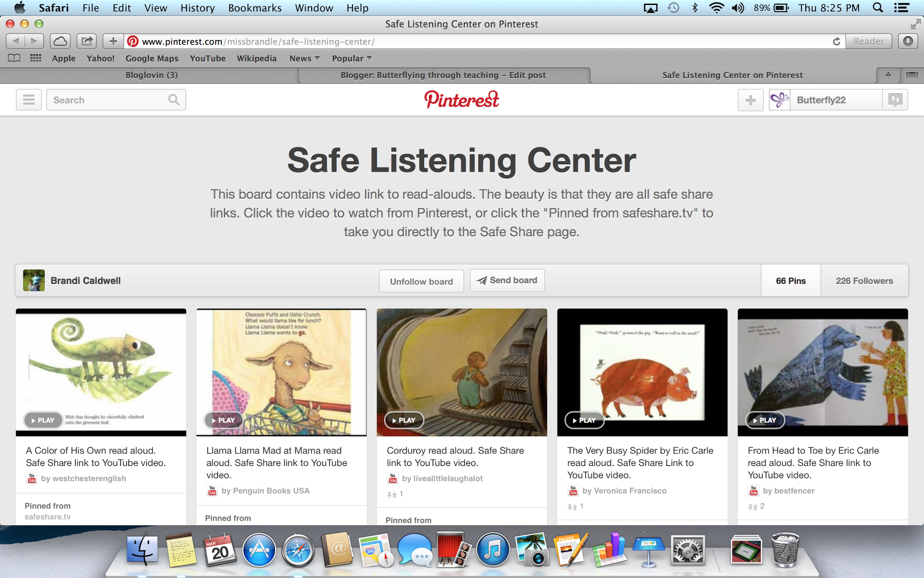Click the Pinterest search magnifier icon
Screen dimensions: 924x578
(x=174, y=100)
